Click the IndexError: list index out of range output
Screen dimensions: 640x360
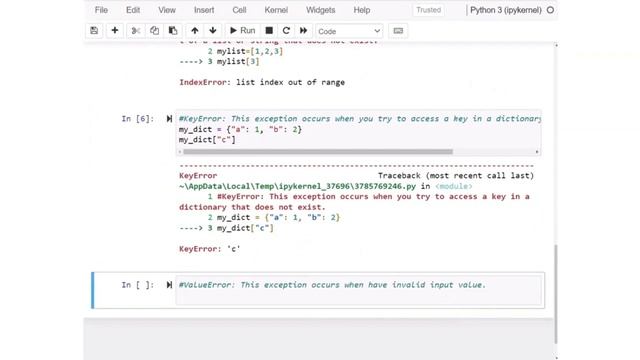coord(262,82)
